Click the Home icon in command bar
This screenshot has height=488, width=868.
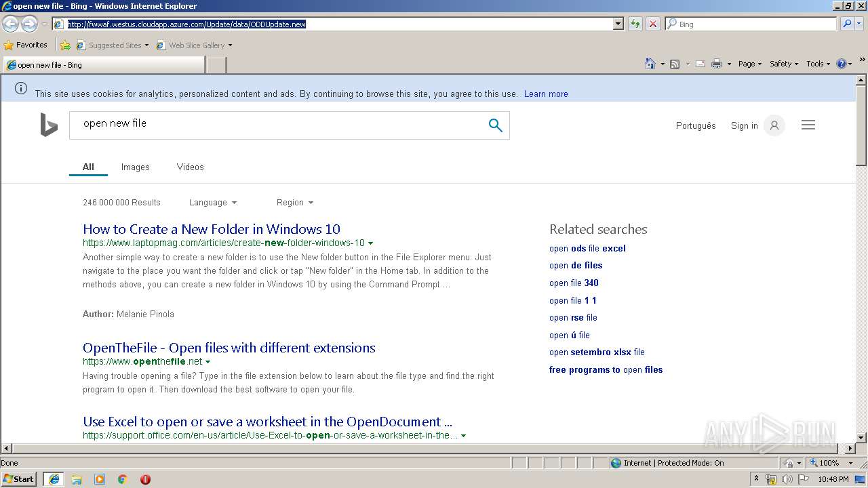pyautogui.click(x=650, y=64)
